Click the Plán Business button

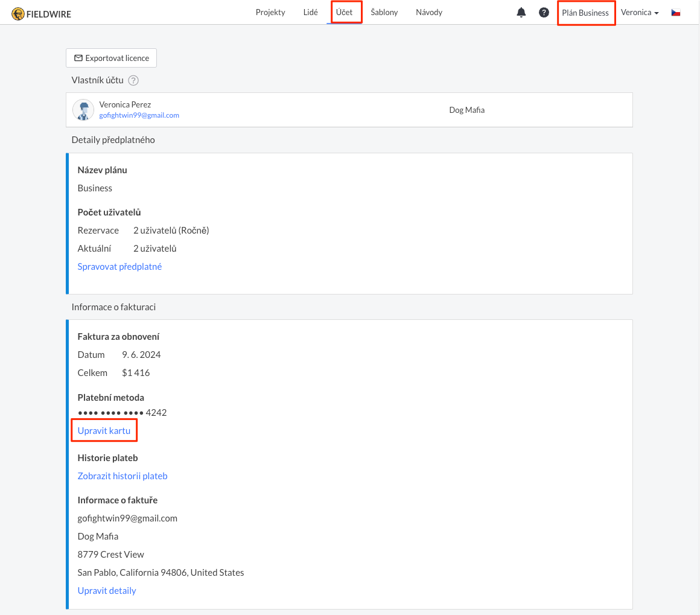pos(585,13)
